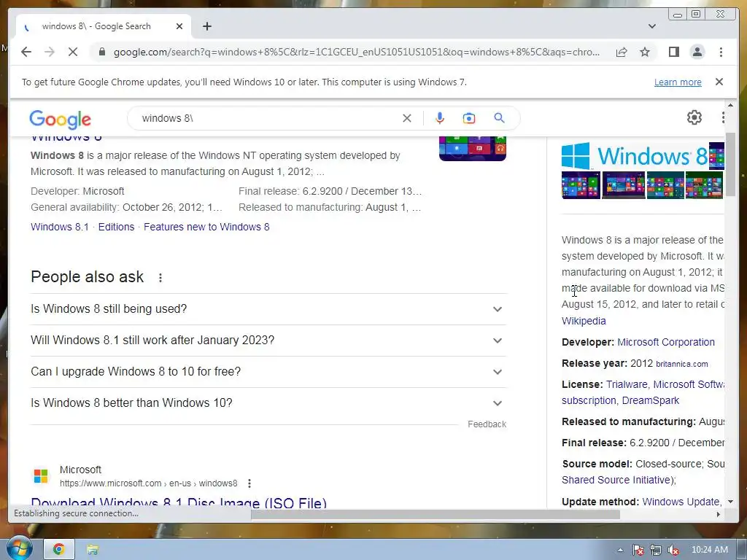This screenshot has height=560, width=747.
Task: Open the Microsoft Corporation developer link
Action: point(665,343)
